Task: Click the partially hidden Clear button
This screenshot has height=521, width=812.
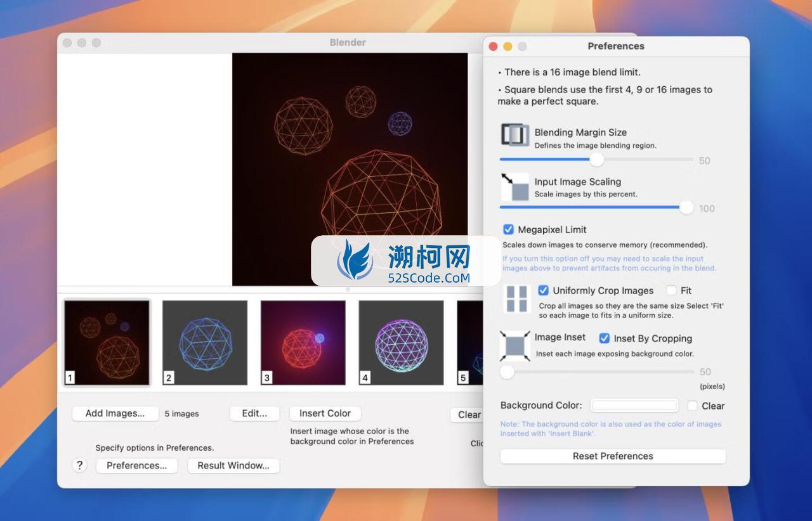Action: 467,415
